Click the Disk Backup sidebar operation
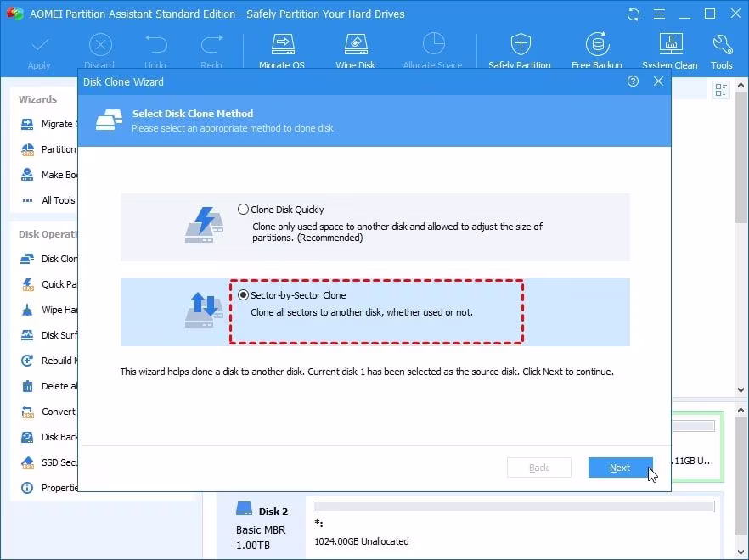The height and width of the screenshot is (560, 749). tap(48, 437)
